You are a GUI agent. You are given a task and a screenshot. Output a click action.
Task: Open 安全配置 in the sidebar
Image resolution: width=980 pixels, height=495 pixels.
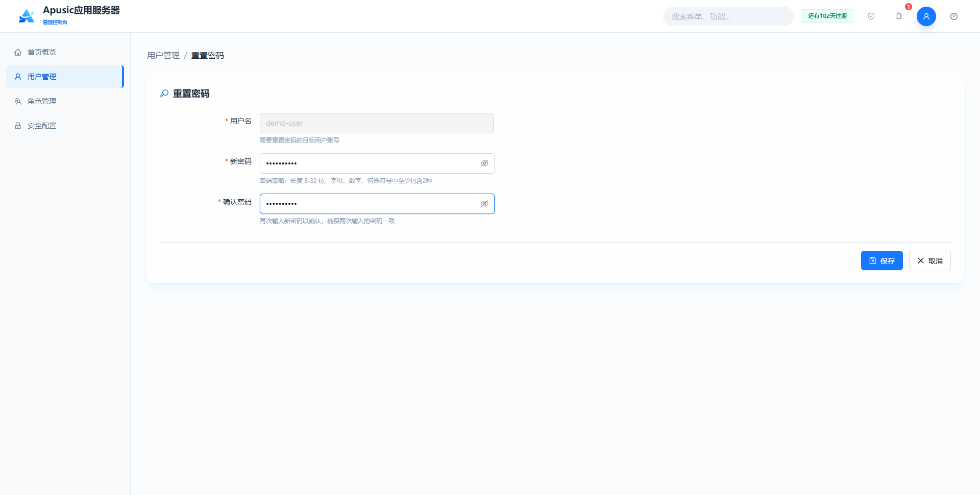(65, 126)
